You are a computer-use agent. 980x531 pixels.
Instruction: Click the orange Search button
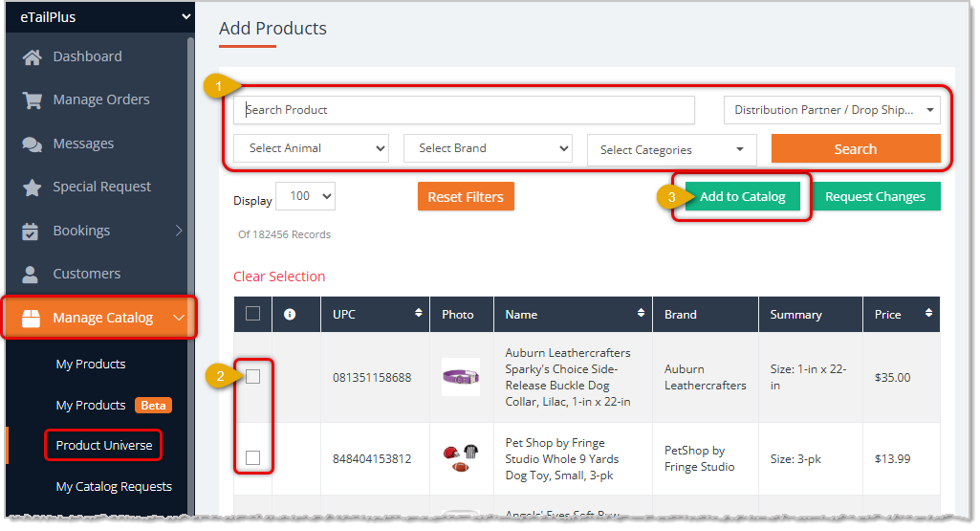click(x=856, y=149)
